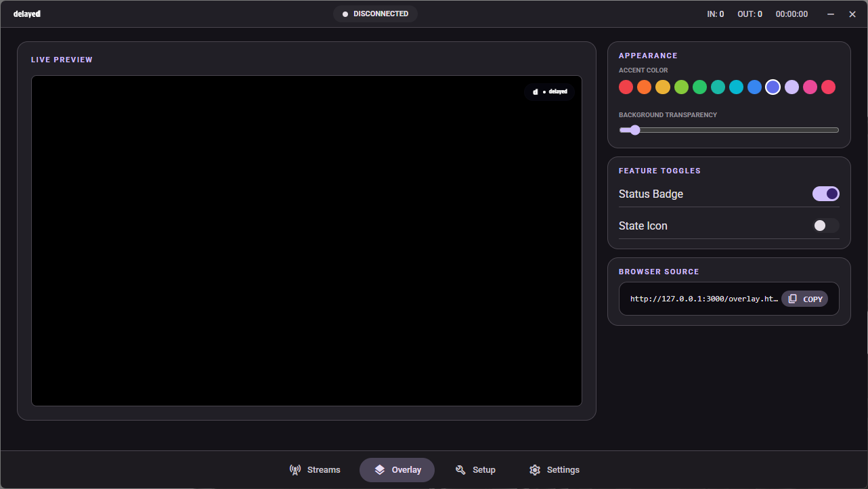Screen dimensions: 868x489
Task: Pick the orange accent color
Action: pyautogui.click(x=644, y=87)
